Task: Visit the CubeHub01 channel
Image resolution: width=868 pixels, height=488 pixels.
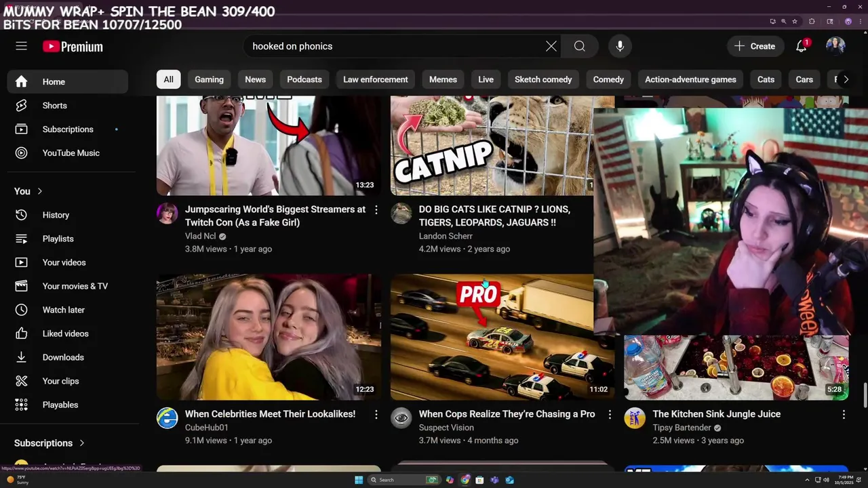Action: pos(206,428)
